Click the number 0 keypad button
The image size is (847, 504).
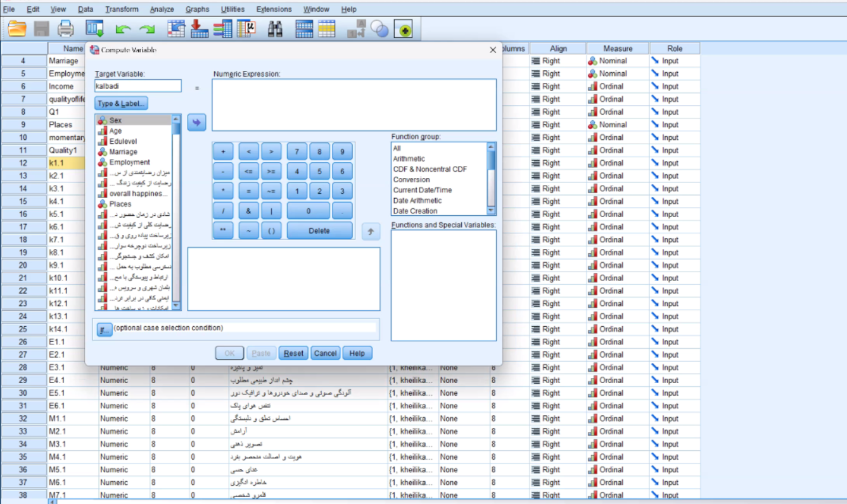click(x=308, y=211)
